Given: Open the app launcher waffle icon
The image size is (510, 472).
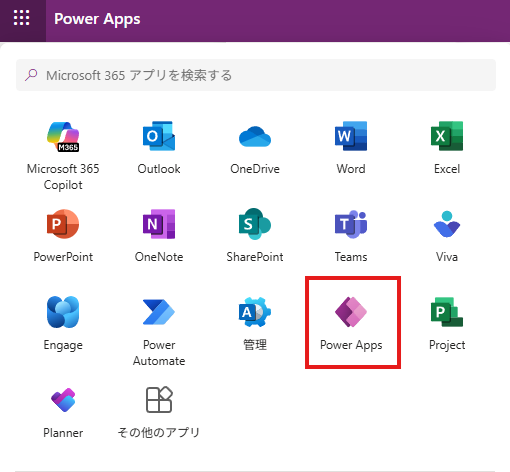Looking at the screenshot, I should [22, 18].
